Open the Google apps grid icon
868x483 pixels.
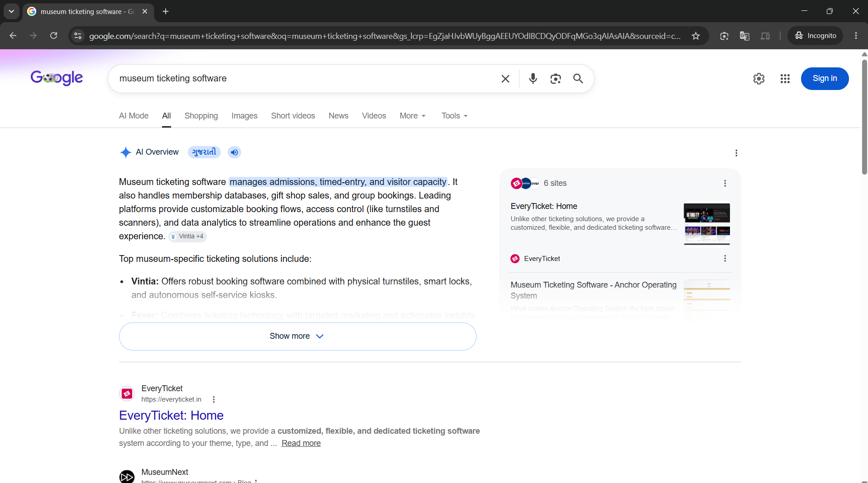click(785, 79)
